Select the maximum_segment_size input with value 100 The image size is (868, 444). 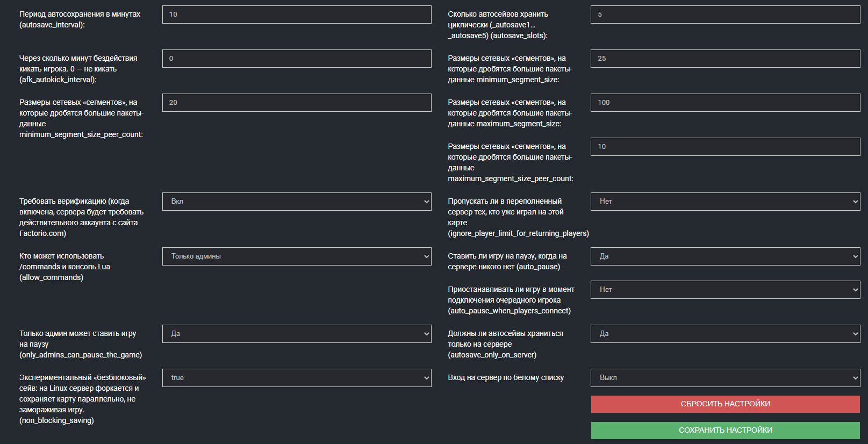click(x=724, y=103)
